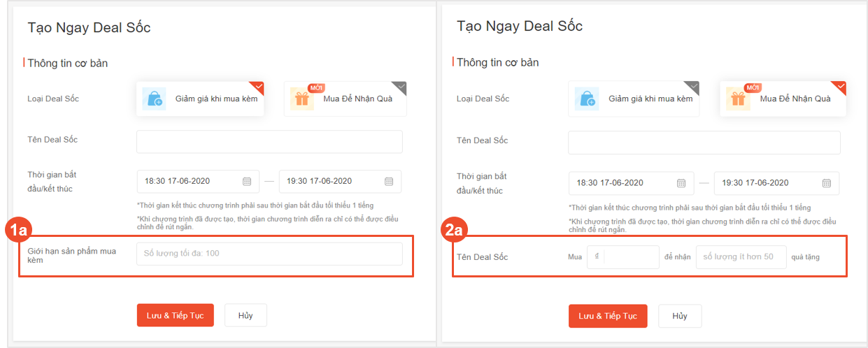Select 'Giảm giá khi mua kèm' in right panel
The height and width of the screenshot is (348, 868).
point(650,99)
